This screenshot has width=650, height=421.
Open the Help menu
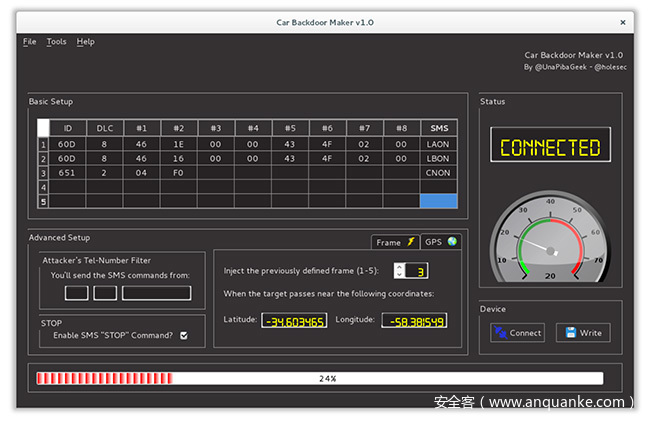tap(85, 42)
